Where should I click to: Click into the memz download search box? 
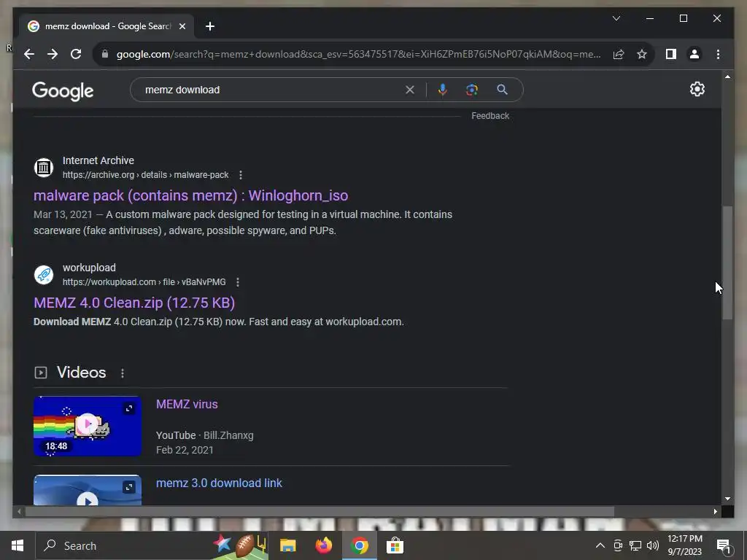[271, 90]
